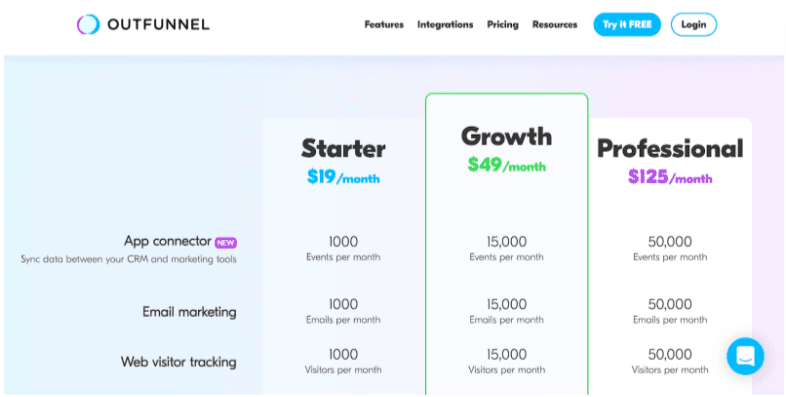The height and width of the screenshot is (397, 786).
Task: Click the $19/month Starter price
Action: coord(343,177)
